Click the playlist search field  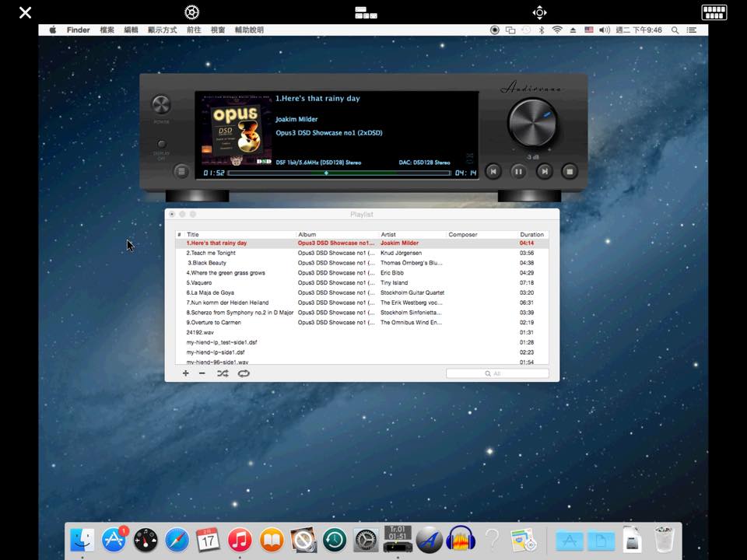497,374
